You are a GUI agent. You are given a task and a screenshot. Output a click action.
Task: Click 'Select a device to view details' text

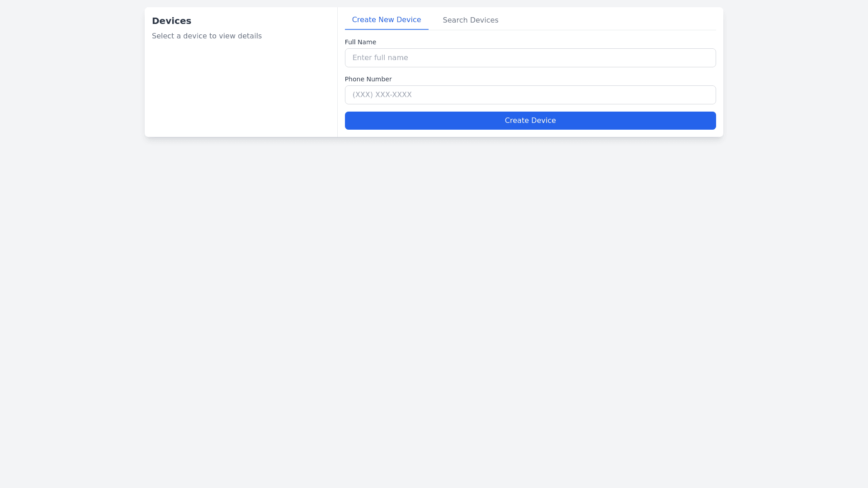pyautogui.click(x=207, y=36)
